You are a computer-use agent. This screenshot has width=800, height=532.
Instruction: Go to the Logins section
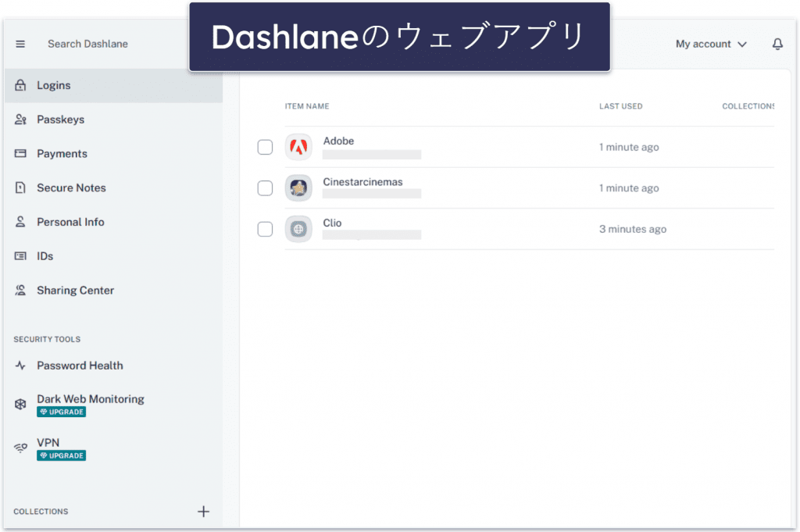tap(114, 85)
